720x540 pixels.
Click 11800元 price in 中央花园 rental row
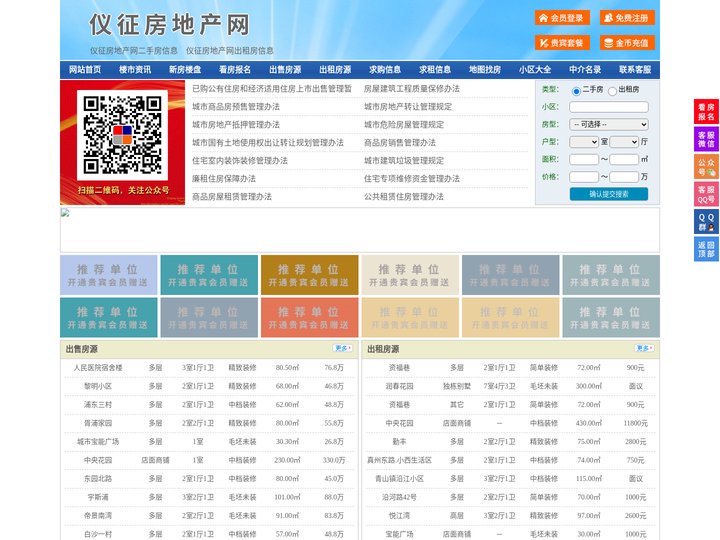point(636,423)
